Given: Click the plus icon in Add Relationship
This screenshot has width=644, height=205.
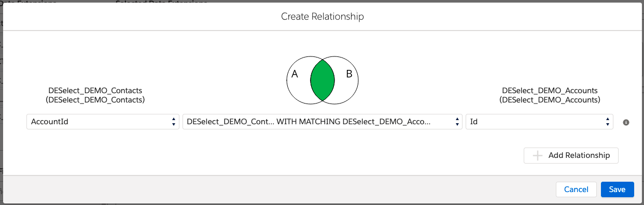Looking at the screenshot, I should pos(538,155).
